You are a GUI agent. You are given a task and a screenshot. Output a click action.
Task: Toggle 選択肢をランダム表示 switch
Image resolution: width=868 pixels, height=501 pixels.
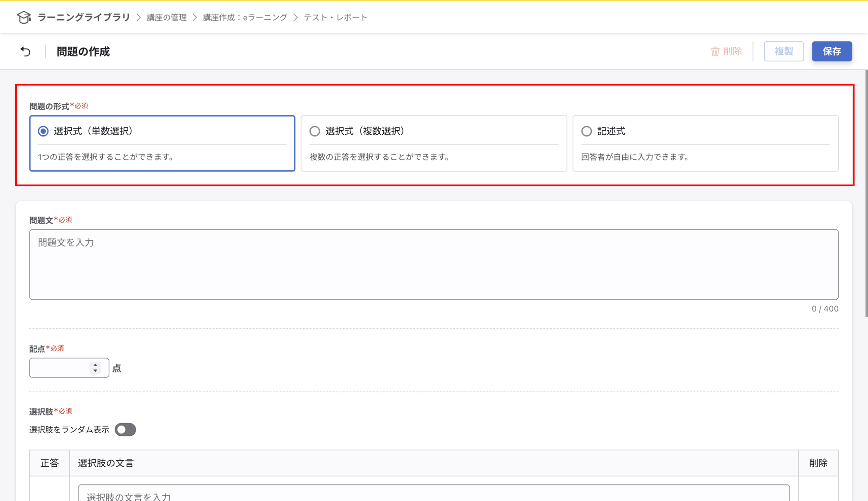[125, 429]
